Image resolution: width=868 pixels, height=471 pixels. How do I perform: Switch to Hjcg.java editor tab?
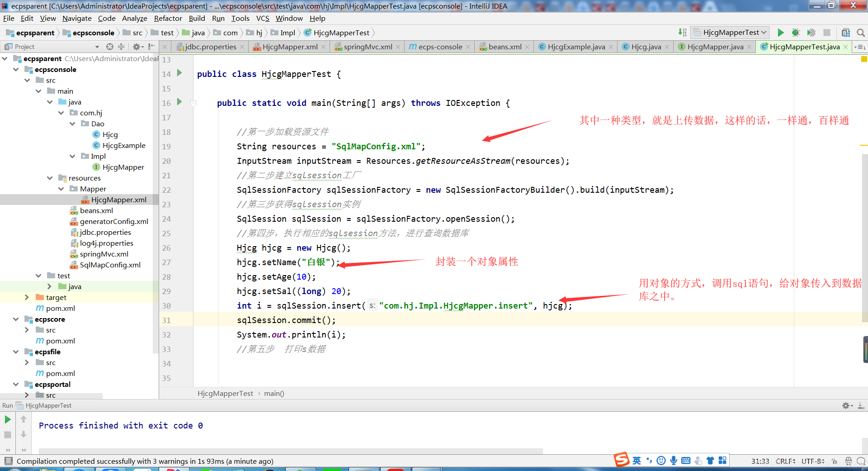click(x=646, y=47)
